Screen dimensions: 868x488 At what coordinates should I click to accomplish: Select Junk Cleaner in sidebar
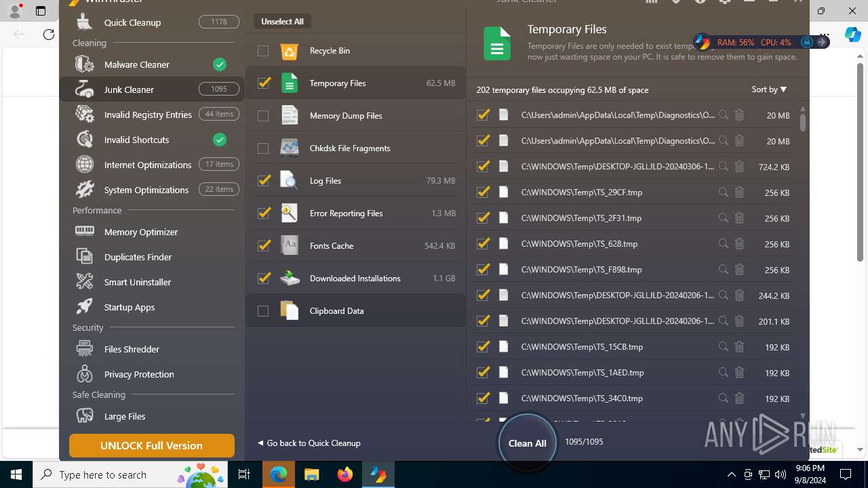coord(152,89)
